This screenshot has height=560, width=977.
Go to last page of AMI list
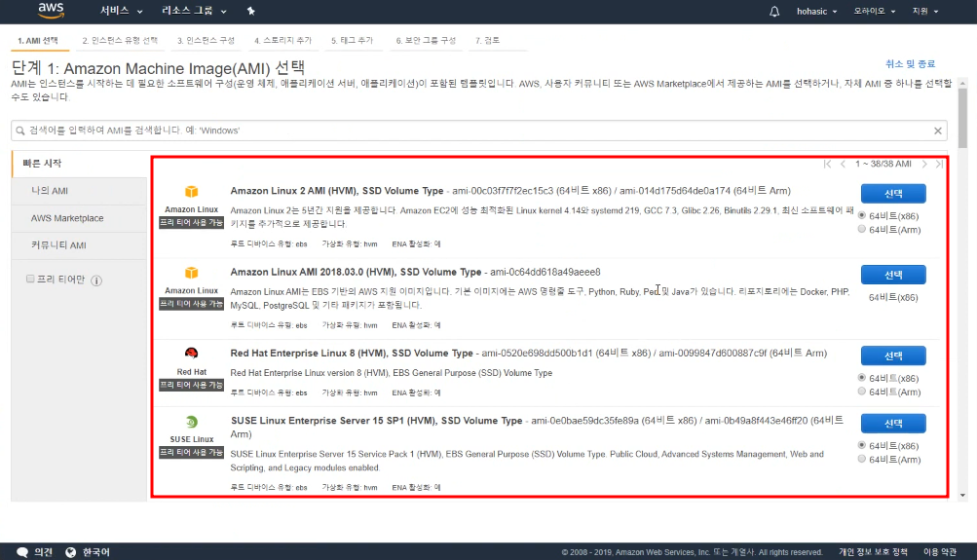tap(939, 164)
